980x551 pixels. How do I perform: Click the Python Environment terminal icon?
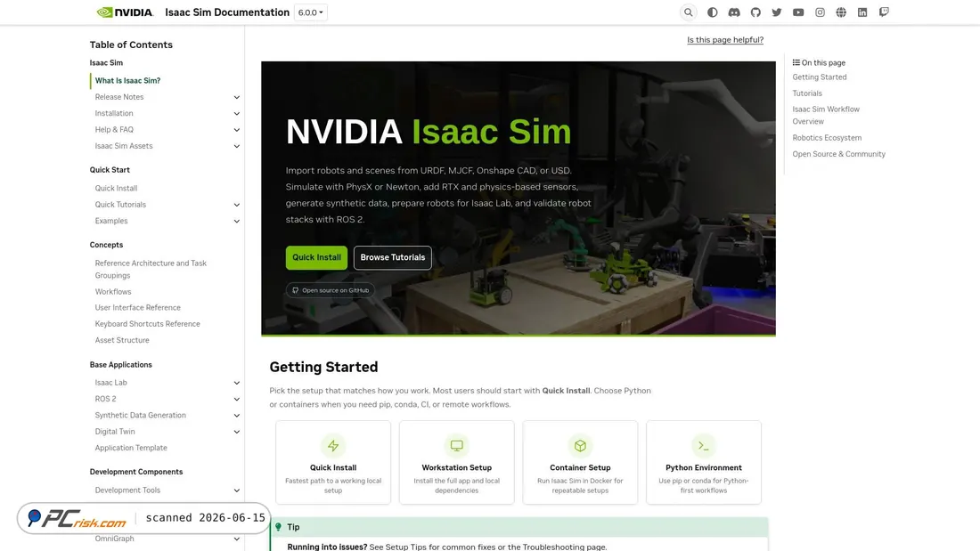click(x=704, y=445)
